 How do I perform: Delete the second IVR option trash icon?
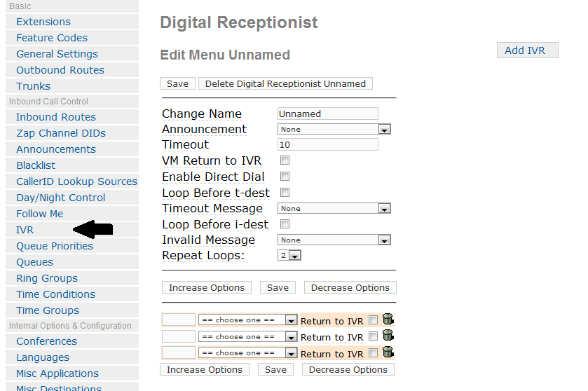(x=388, y=335)
